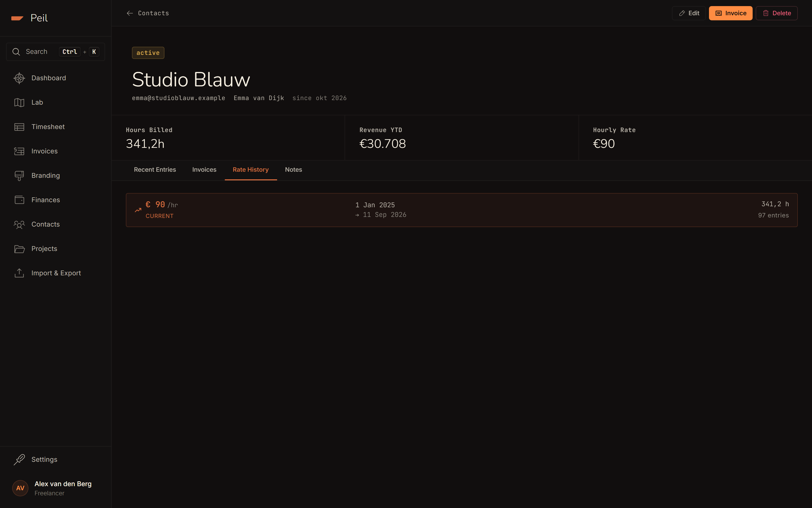The width and height of the screenshot is (812, 508).
Task: Click Revenue YTD value €30.708
Action: [382, 144]
